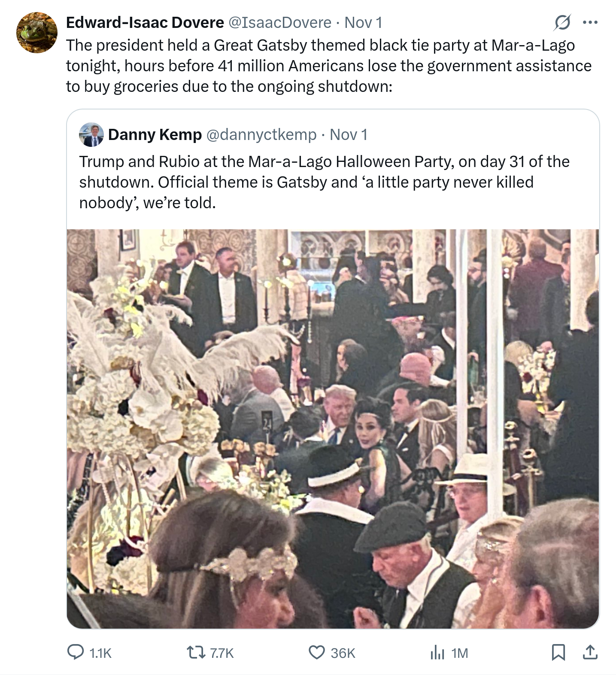Open the main post's Nov 1 timestamp
Screen dimensions: 616x675
[363, 22]
